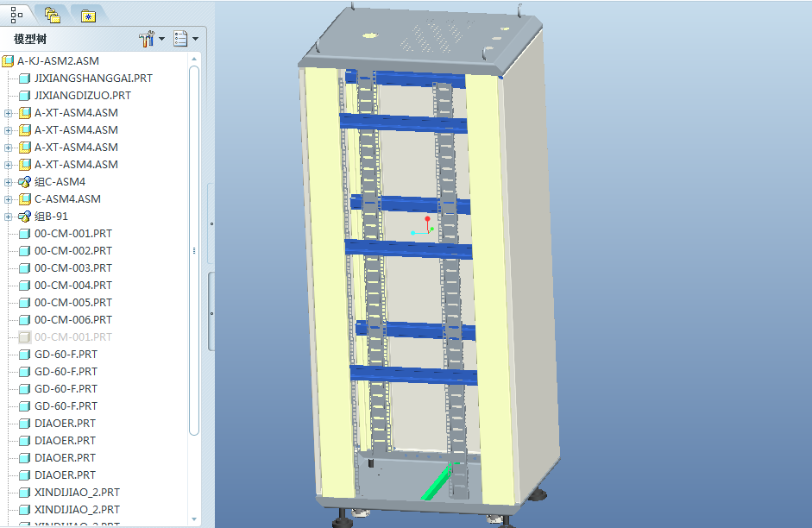Open the Folder Browser navigator tab

pos(53,15)
